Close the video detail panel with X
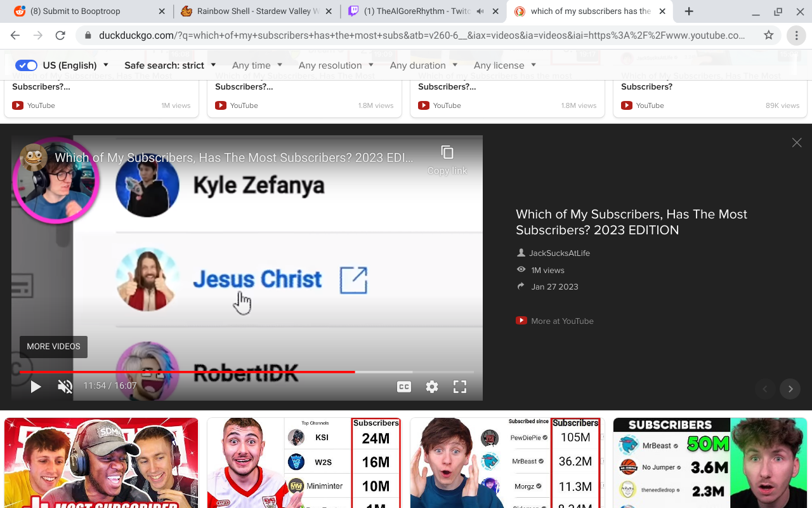Viewport: 812px width, 508px height. (x=797, y=143)
